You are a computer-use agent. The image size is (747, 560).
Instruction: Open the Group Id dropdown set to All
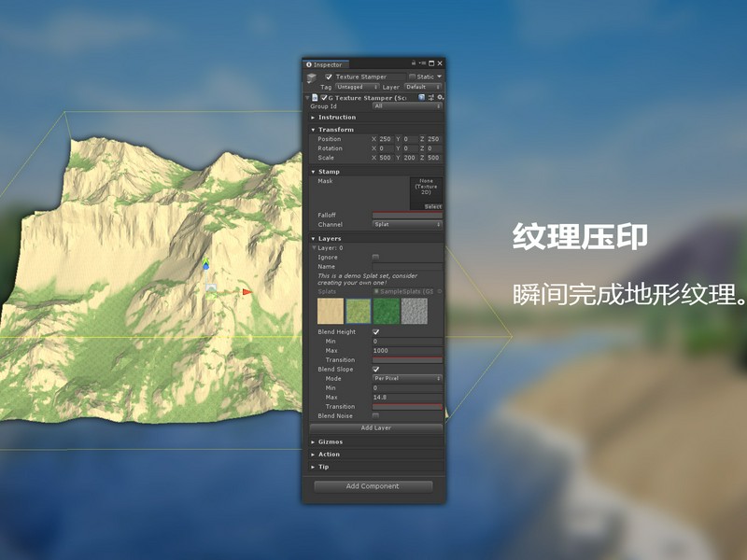point(407,106)
